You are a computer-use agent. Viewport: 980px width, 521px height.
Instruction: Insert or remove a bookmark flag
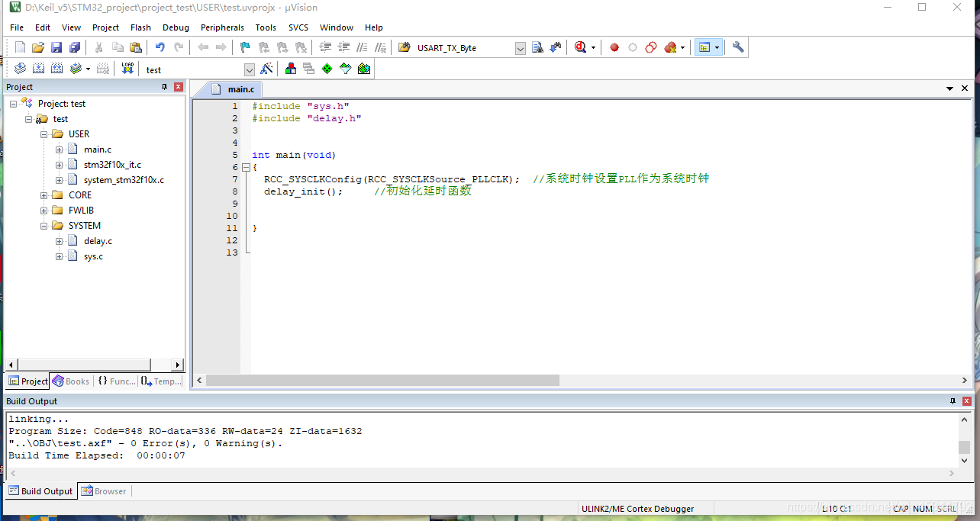(245, 47)
